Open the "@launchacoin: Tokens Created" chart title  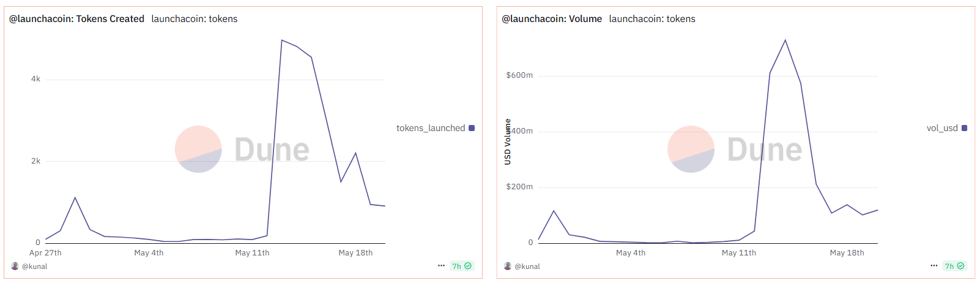[x=76, y=19]
